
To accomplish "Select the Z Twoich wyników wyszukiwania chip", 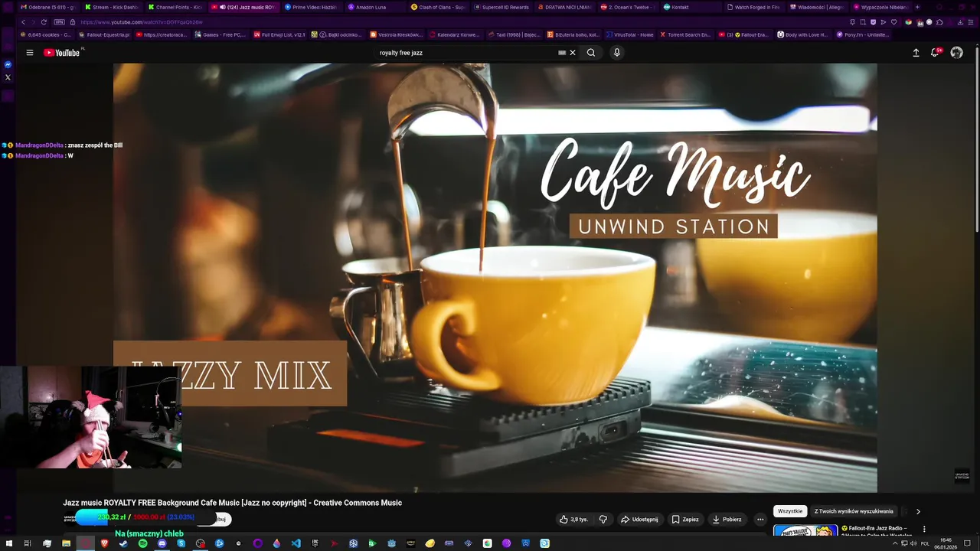I will [854, 511].
